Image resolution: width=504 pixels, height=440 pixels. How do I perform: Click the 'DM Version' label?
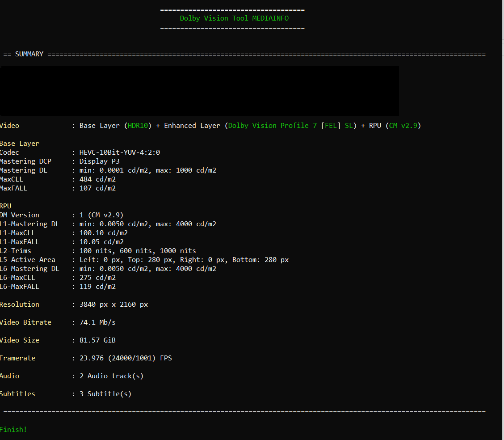(x=19, y=215)
